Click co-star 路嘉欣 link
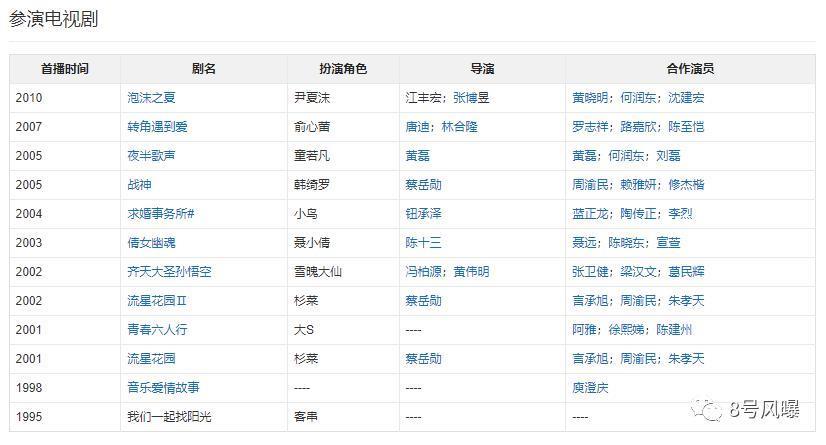This screenshot has height=445, width=826. tap(638, 126)
